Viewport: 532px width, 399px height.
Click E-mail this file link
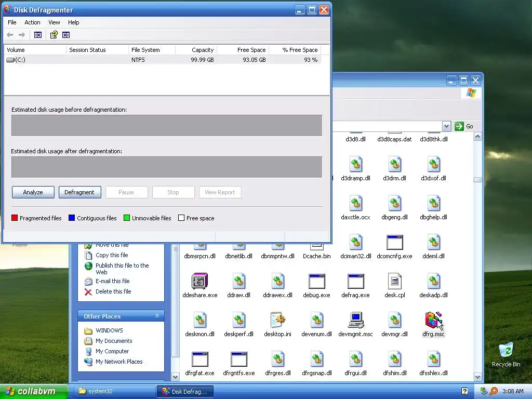click(113, 281)
